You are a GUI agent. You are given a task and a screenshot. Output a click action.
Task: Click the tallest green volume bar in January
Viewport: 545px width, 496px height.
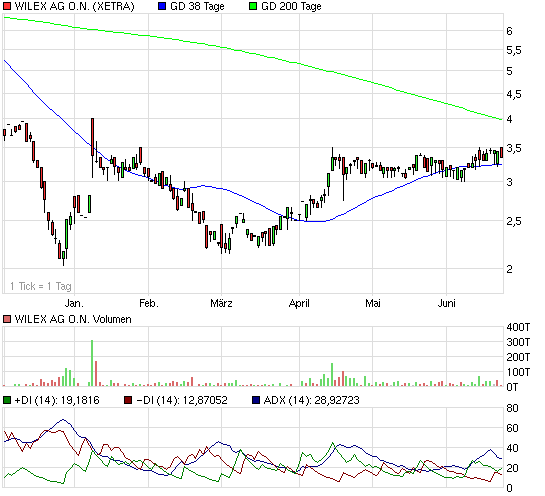click(92, 363)
